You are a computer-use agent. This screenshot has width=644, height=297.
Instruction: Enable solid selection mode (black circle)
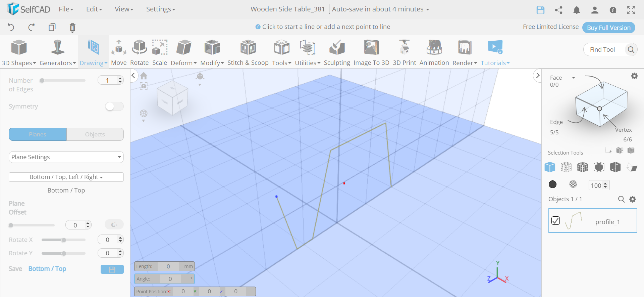click(x=552, y=184)
